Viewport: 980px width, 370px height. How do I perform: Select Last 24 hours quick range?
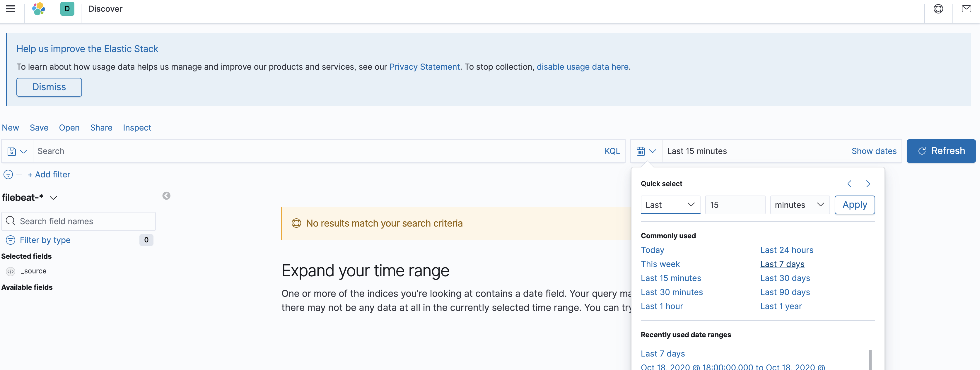[x=786, y=250]
